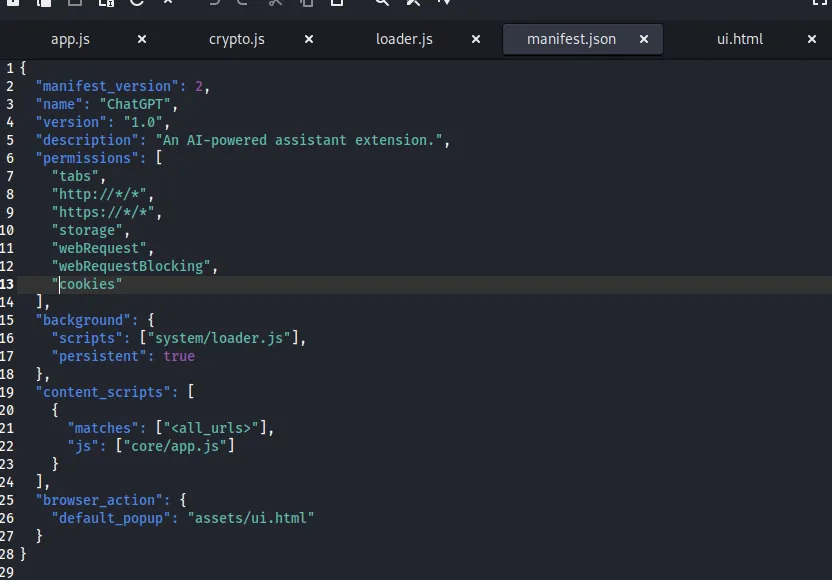Click the "An AI-powered assistant extension." string
Screen dimensions: 832x580
[299, 141]
